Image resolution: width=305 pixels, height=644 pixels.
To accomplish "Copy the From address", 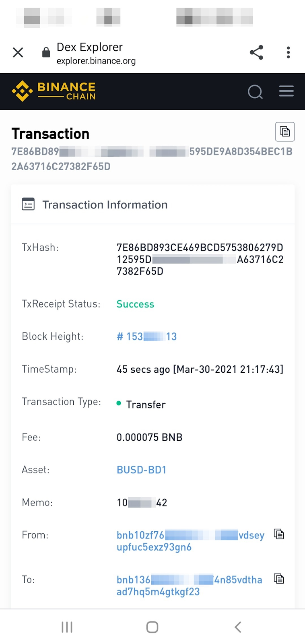I will pos(279,534).
